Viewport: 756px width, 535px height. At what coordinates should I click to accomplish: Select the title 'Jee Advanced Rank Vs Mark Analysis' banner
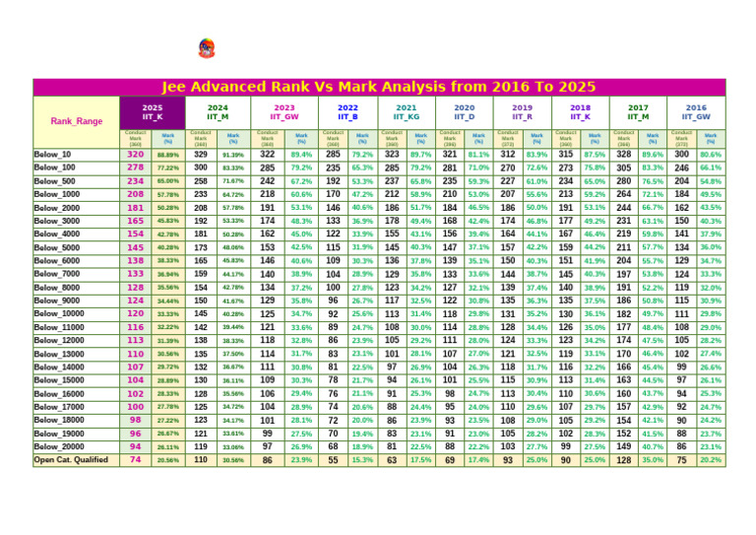pos(379,88)
